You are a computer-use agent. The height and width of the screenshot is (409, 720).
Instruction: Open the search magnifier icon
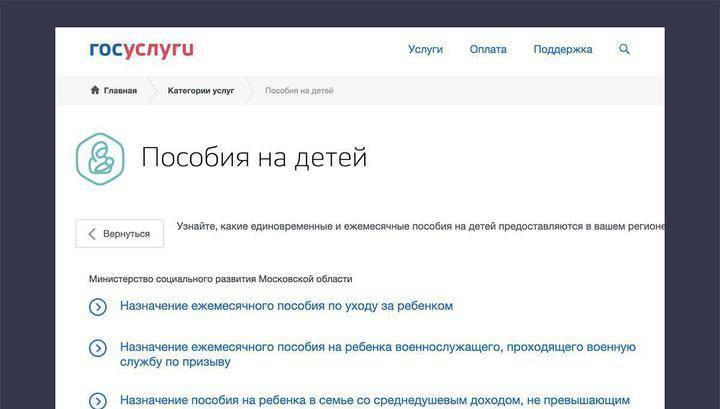[624, 49]
